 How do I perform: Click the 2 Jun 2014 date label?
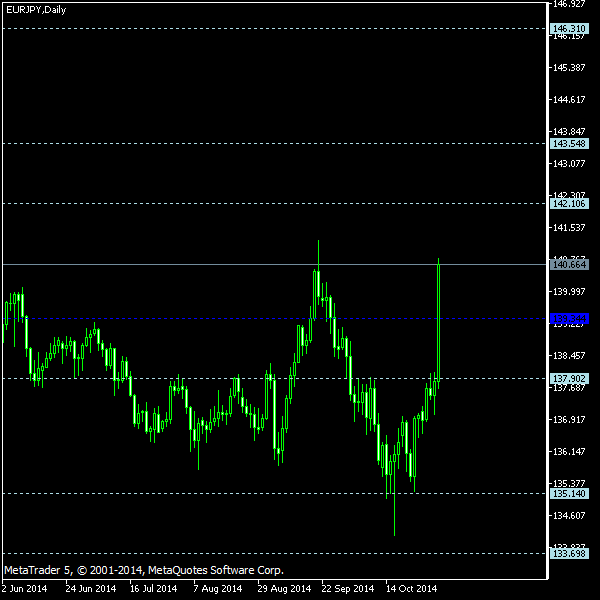[25, 589]
